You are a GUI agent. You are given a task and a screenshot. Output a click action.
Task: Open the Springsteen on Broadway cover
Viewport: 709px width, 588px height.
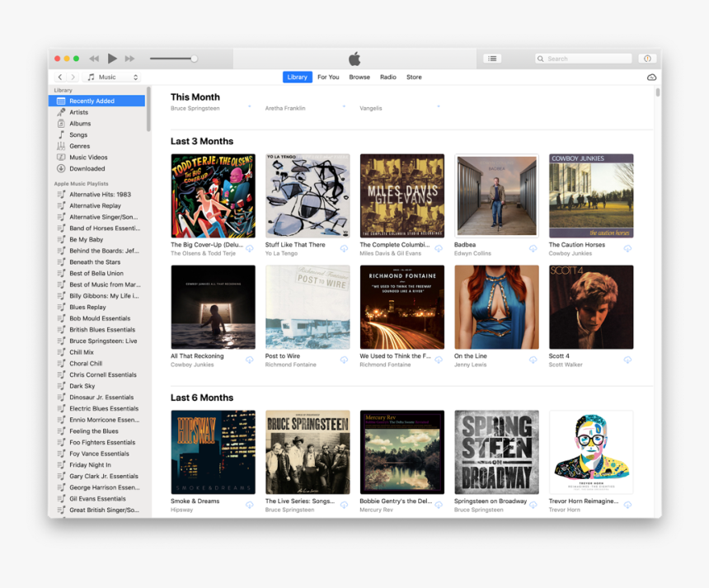point(496,452)
